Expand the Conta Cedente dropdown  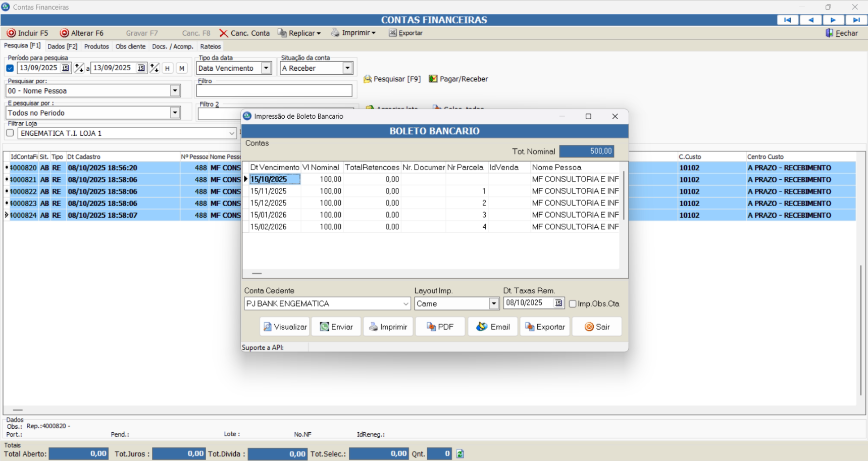pyautogui.click(x=405, y=304)
